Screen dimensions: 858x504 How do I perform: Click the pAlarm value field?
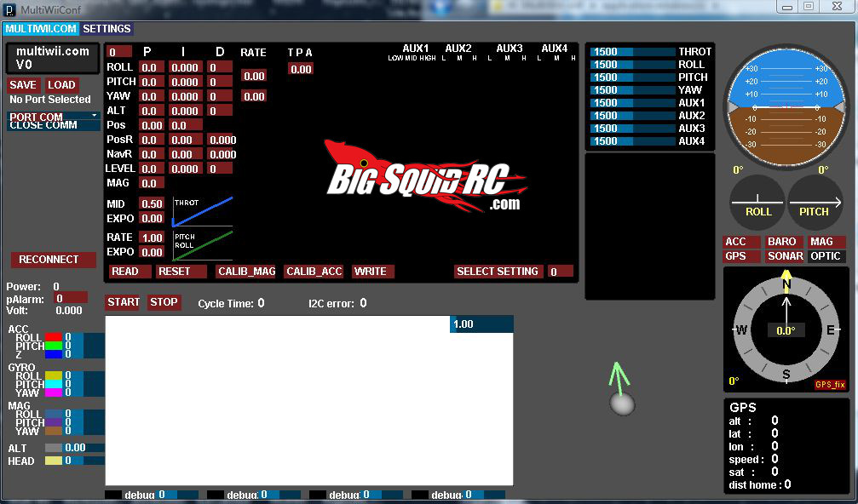click(71, 298)
